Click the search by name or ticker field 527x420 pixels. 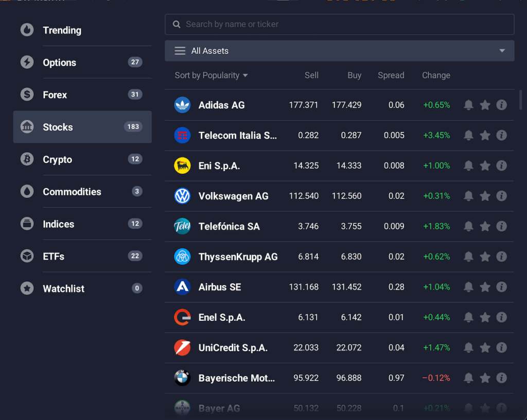click(340, 24)
